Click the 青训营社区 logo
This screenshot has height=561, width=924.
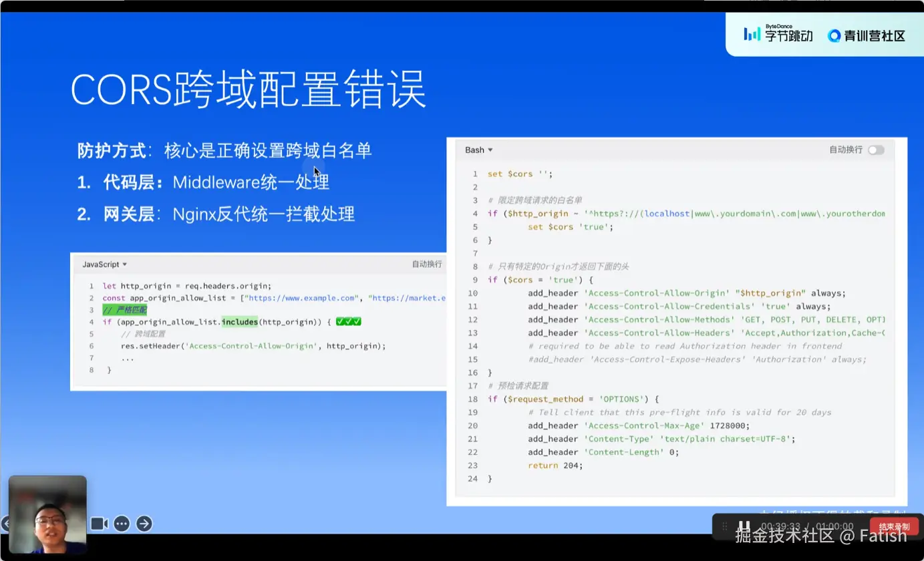(867, 36)
